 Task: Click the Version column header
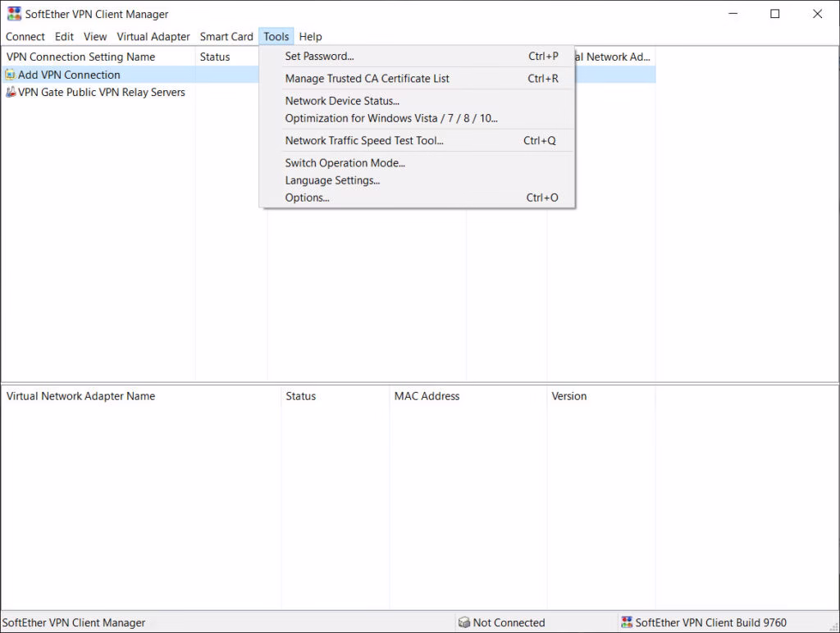(601, 396)
